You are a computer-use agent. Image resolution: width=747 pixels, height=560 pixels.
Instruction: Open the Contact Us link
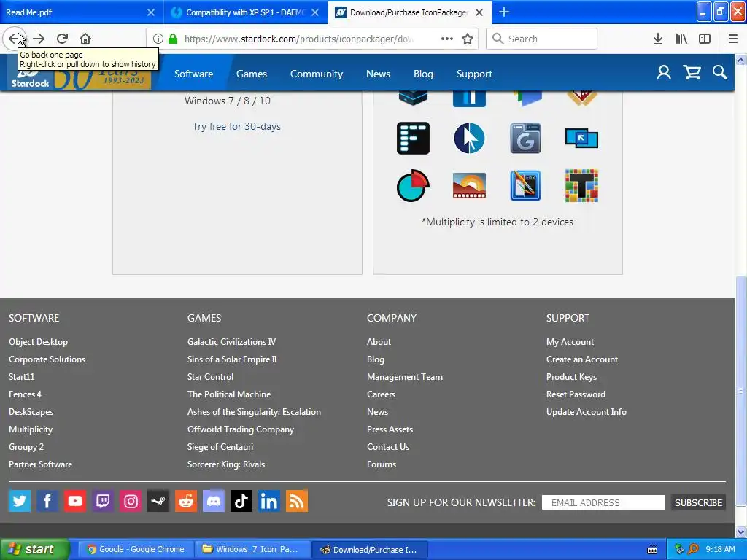388,447
